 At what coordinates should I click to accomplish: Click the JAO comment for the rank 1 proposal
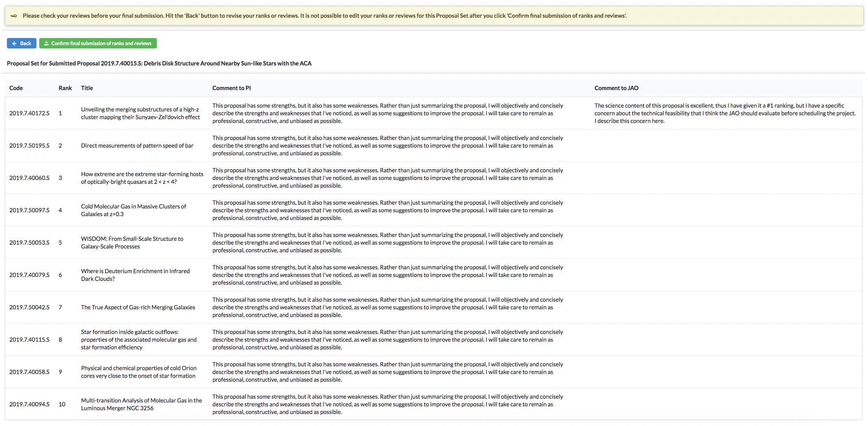724,113
